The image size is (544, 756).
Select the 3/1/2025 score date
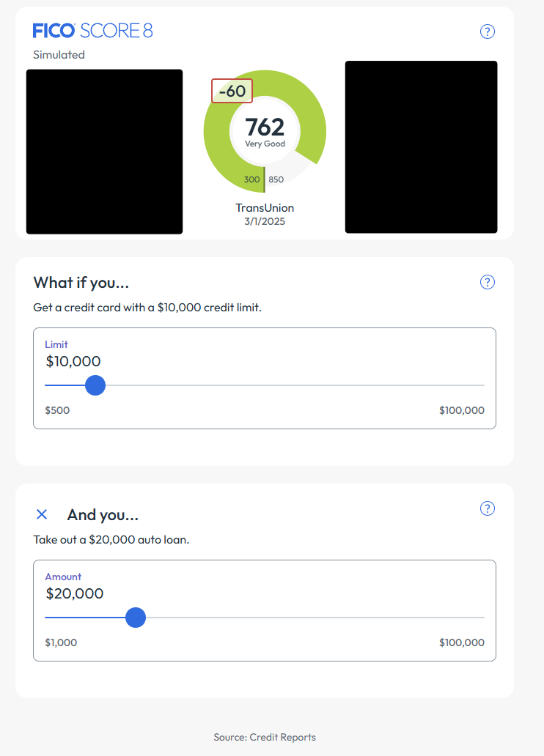265,220
